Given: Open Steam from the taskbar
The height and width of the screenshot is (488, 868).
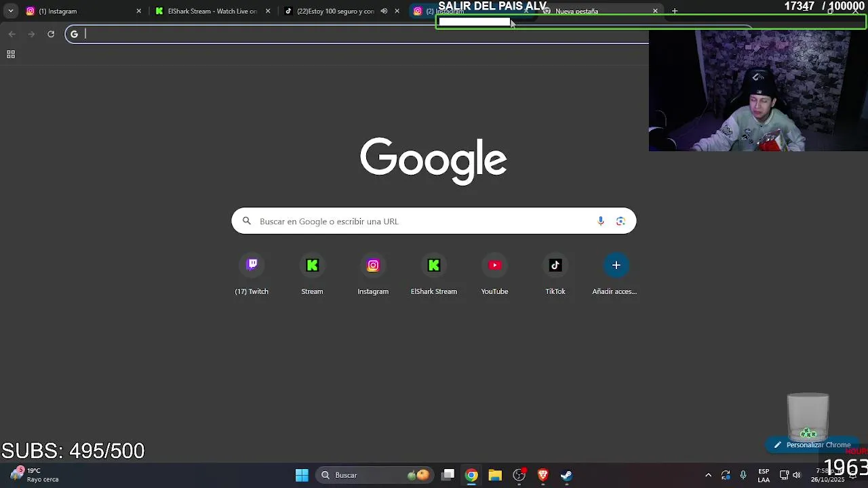Looking at the screenshot, I should 566,475.
